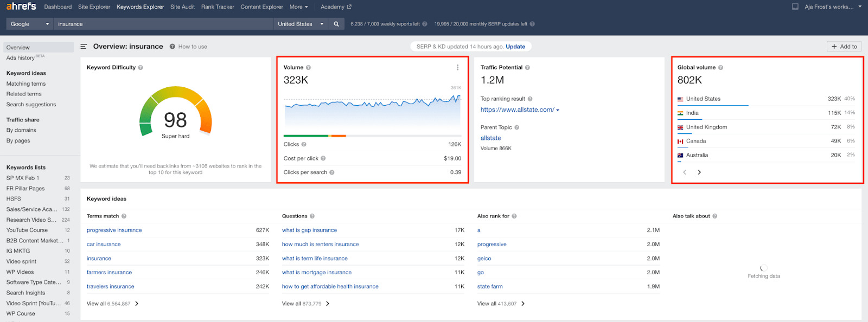
Task: Click the Global volume help icon
Action: 720,68
